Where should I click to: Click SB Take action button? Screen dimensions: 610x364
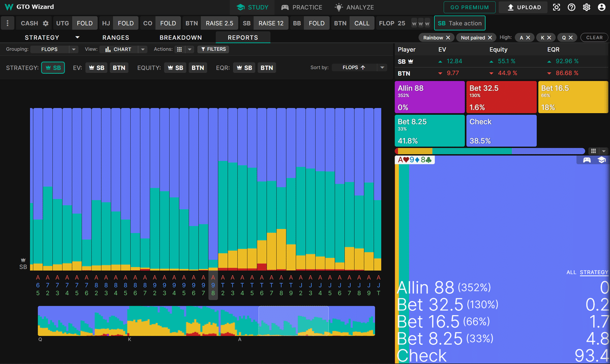(459, 23)
